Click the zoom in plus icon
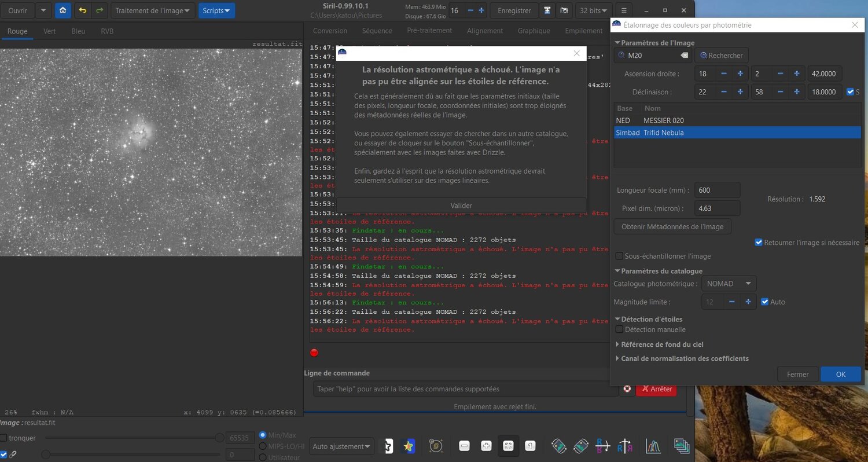The height and width of the screenshot is (462, 868). 486,446
